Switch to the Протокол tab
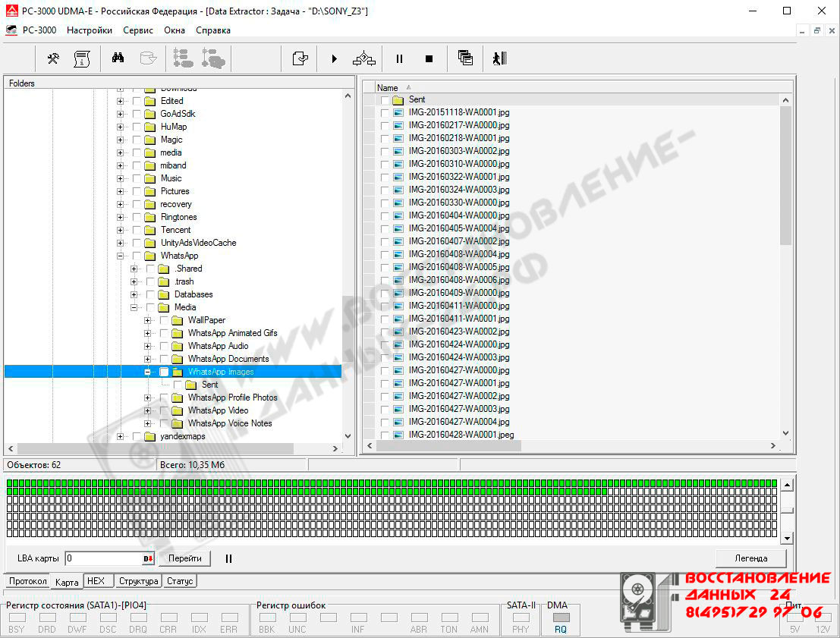 28,581
